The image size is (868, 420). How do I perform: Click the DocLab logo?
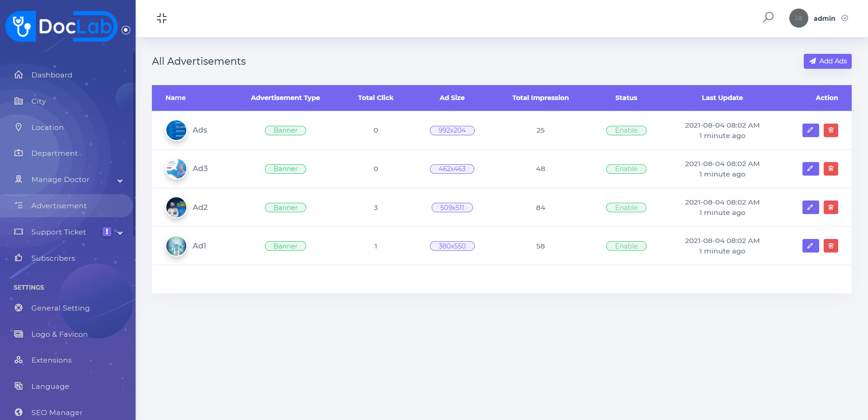61,26
